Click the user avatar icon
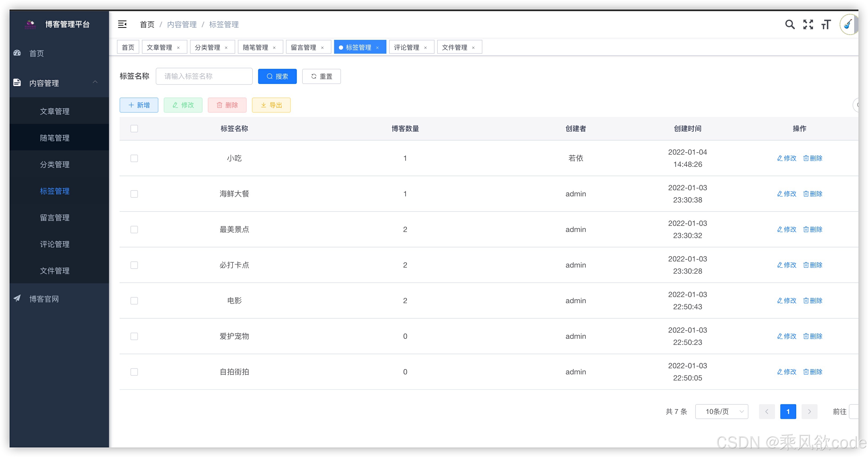 click(848, 25)
